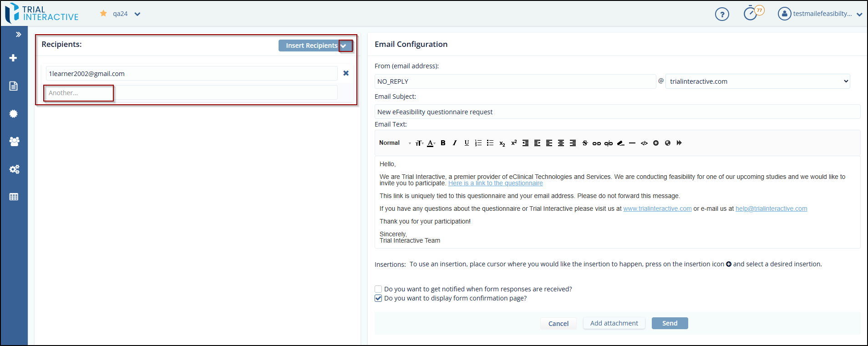Insert a bulleted list

coord(490,143)
